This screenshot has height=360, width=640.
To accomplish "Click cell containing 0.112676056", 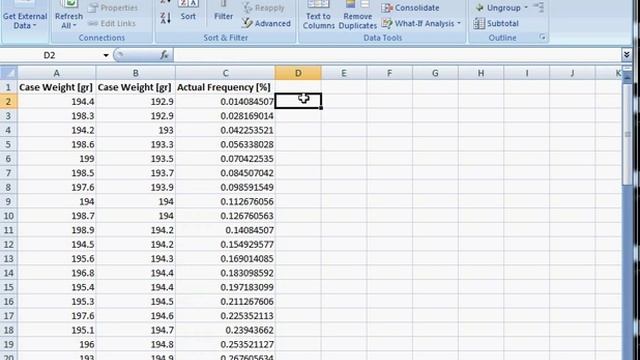I will tap(225, 202).
